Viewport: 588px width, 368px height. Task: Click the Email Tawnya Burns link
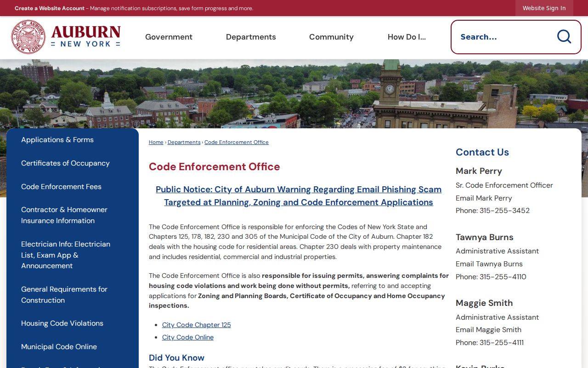[489, 264]
